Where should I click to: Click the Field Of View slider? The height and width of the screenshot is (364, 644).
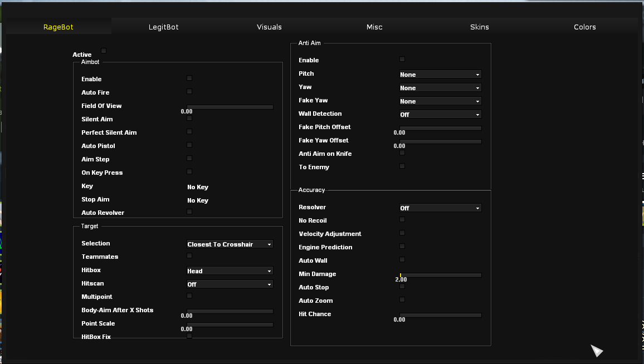[230, 107]
